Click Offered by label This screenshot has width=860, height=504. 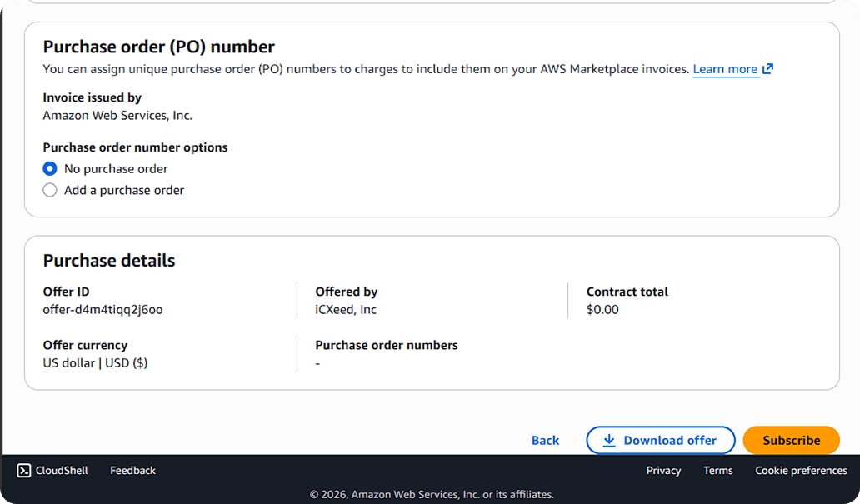(346, 292)
